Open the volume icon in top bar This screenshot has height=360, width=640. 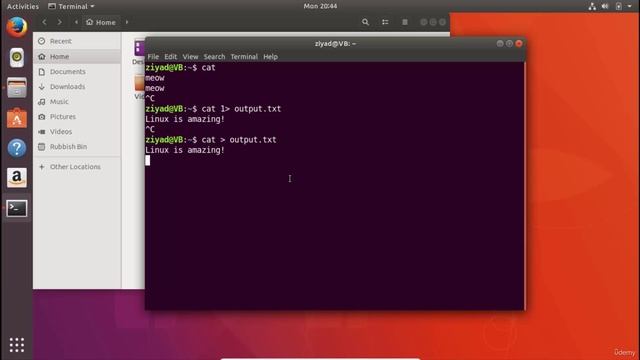(x=605, y=6)
